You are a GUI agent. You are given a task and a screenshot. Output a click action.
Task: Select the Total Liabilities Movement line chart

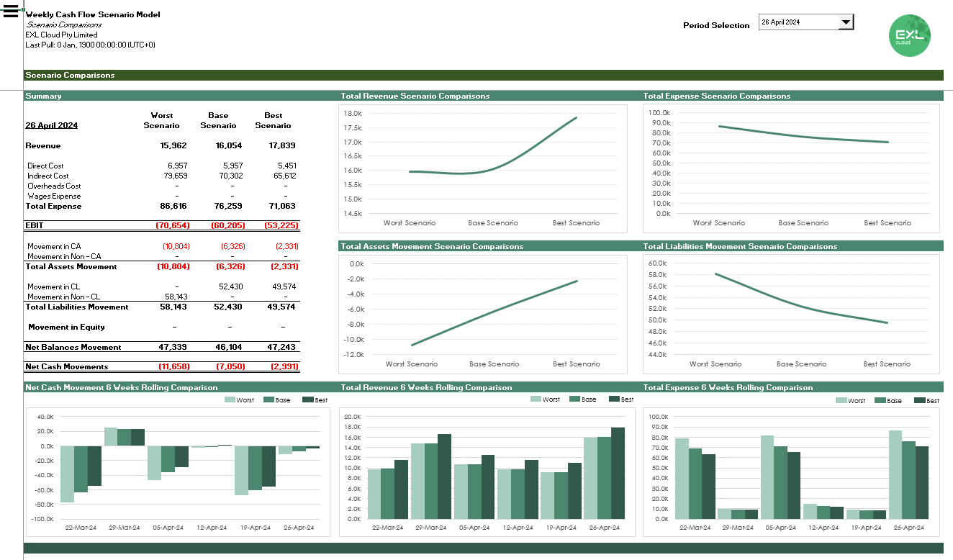point(791,315)
